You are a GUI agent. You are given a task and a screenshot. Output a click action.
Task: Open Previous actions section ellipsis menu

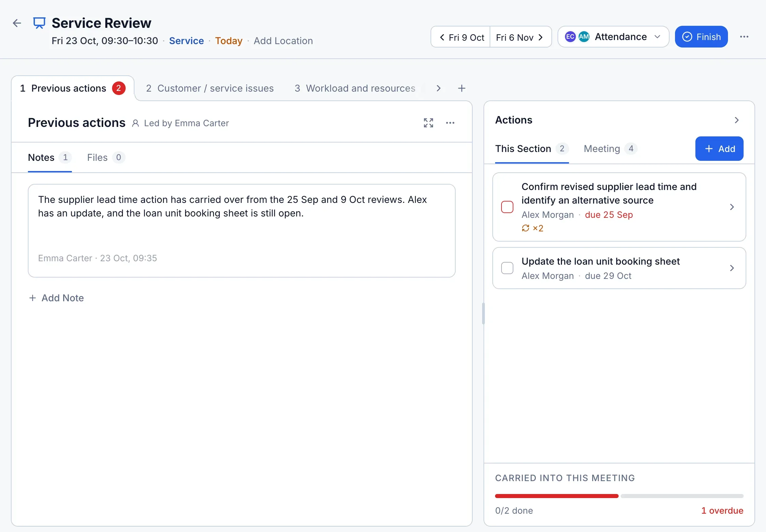(450, 123)
